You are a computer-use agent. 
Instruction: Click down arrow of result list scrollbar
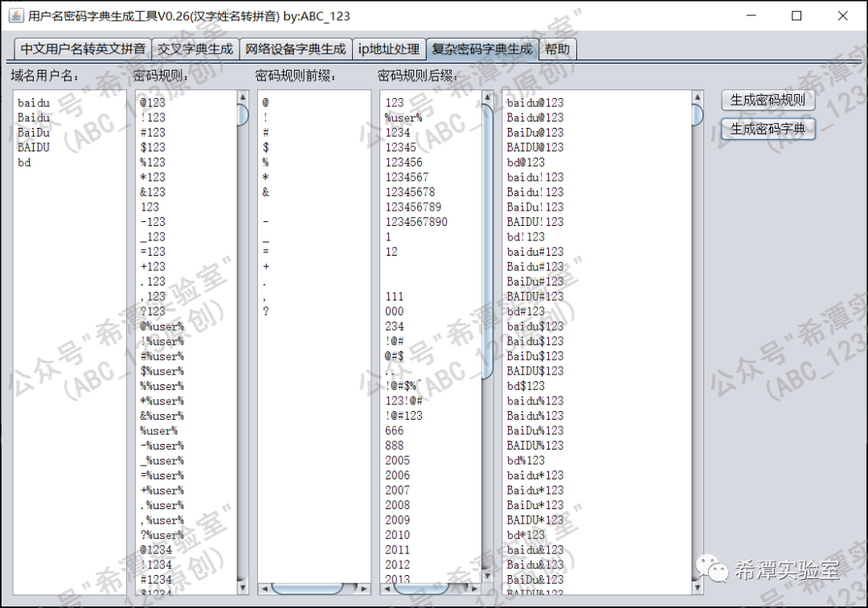(x=698, y=588)
